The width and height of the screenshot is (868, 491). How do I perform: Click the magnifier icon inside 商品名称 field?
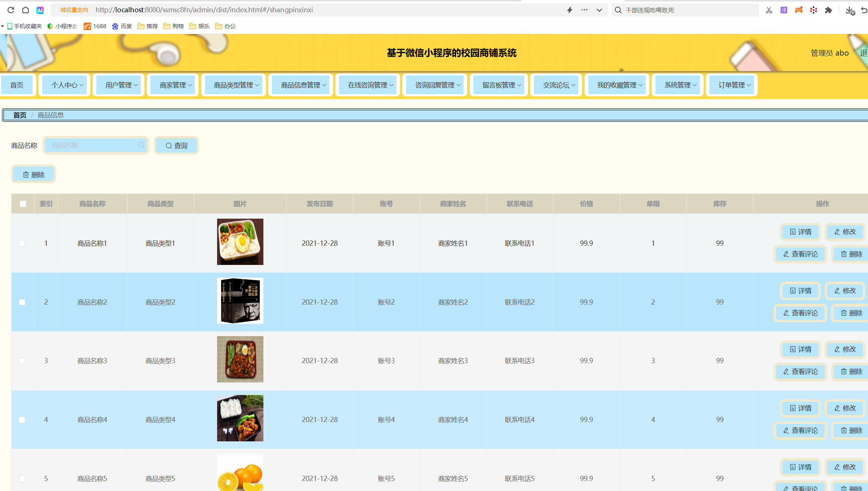tap(142, 145)
